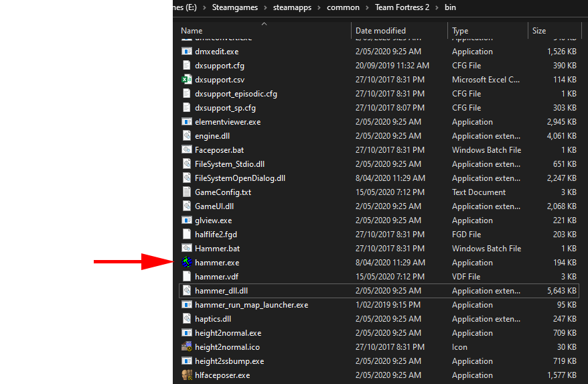Click the dxsupport.csv Excel icon
The image size is (588, 384).
tap(187, 80)
